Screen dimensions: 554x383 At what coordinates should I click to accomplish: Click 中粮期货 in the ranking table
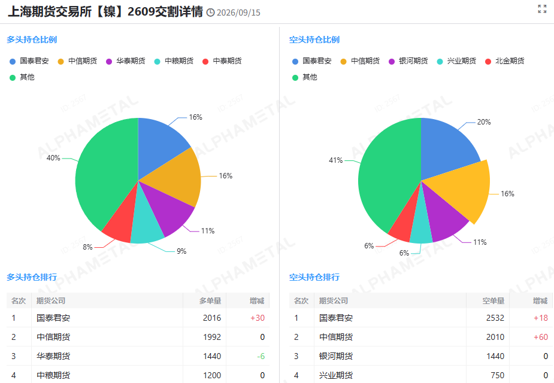(53, 375)
